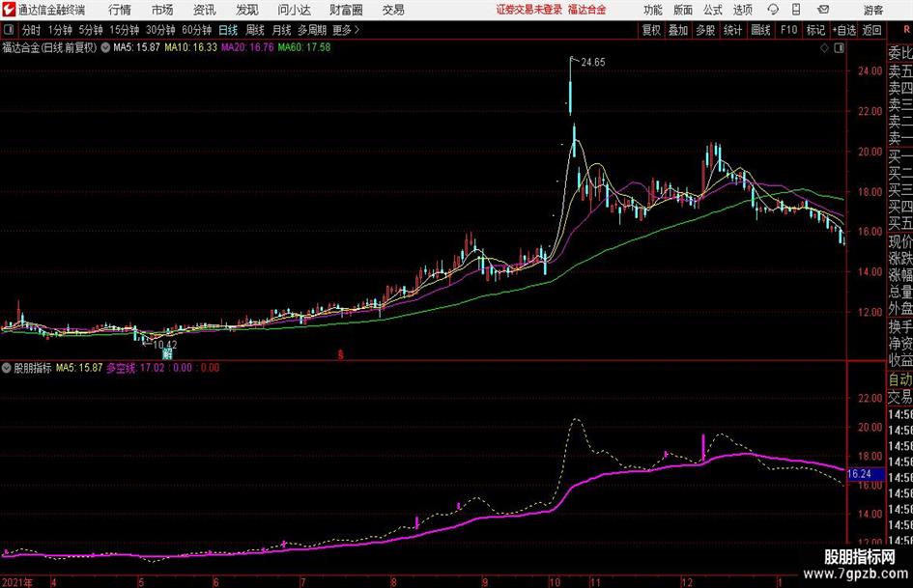This screenshot has height=588, width=913.
Task: Click the 24.65 high price label
Action: pyautogui.click(x=593, y=63)
